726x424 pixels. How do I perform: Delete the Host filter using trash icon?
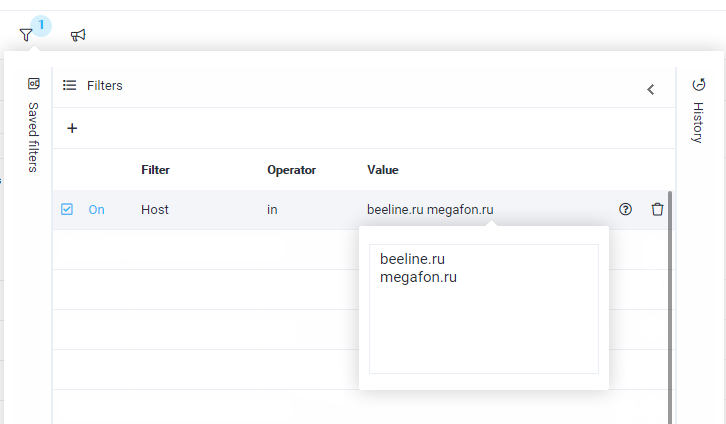click(657, 210)
